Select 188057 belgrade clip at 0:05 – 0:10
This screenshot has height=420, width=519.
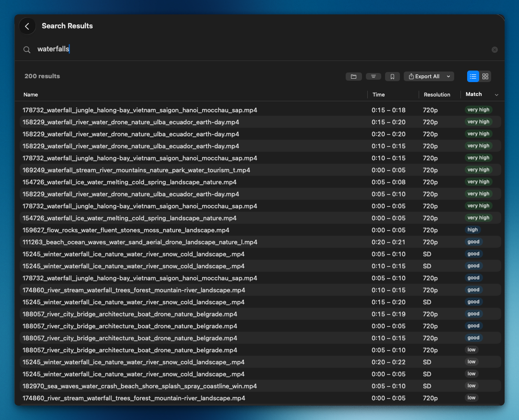click(260, 350)
